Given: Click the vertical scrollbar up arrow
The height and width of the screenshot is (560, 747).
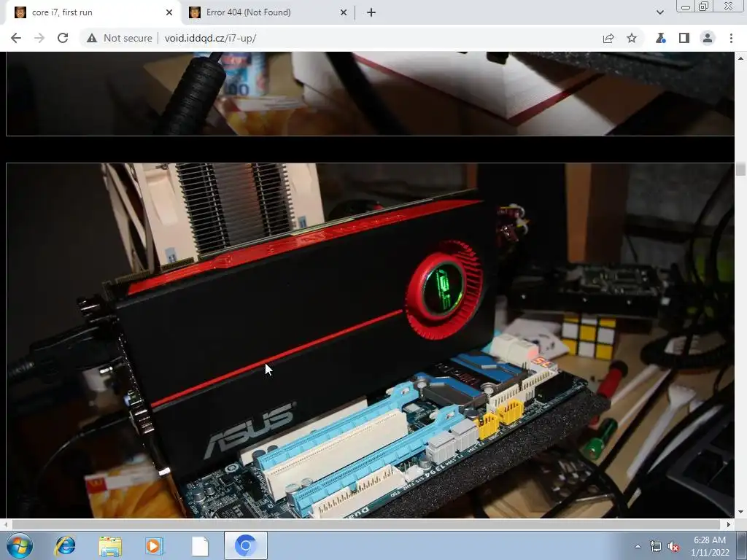Looking at the screenshot, I should [741, 58].
